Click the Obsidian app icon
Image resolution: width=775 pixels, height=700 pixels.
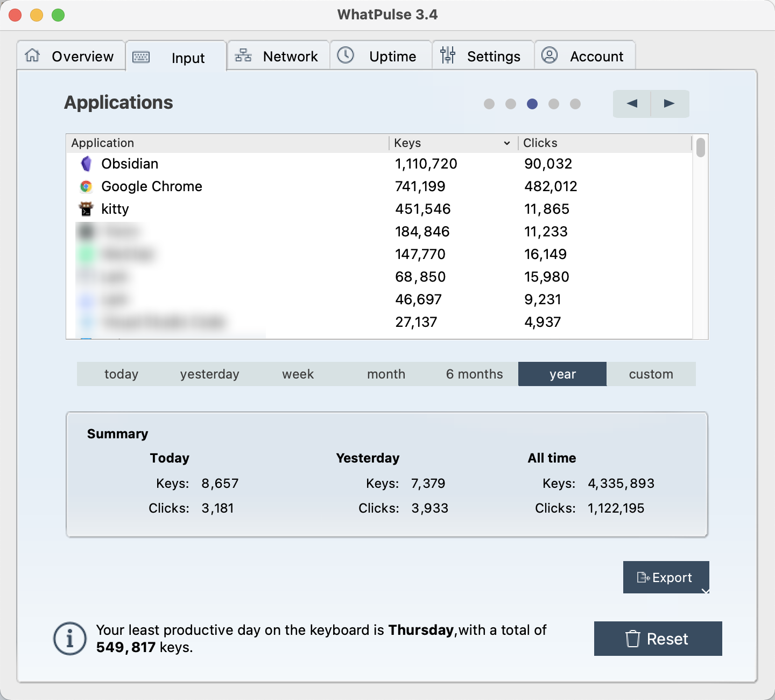pyautogui.click(x=86, y=164)
